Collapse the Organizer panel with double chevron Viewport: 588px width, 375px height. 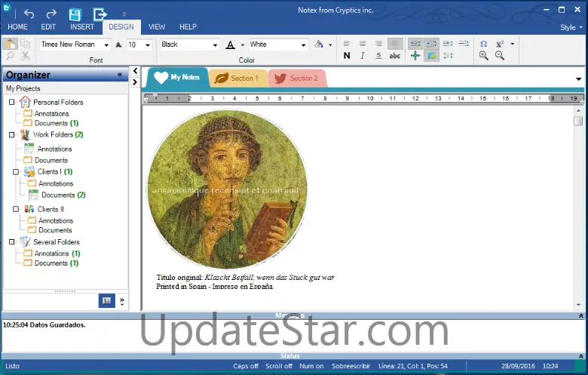pos(120,75)
